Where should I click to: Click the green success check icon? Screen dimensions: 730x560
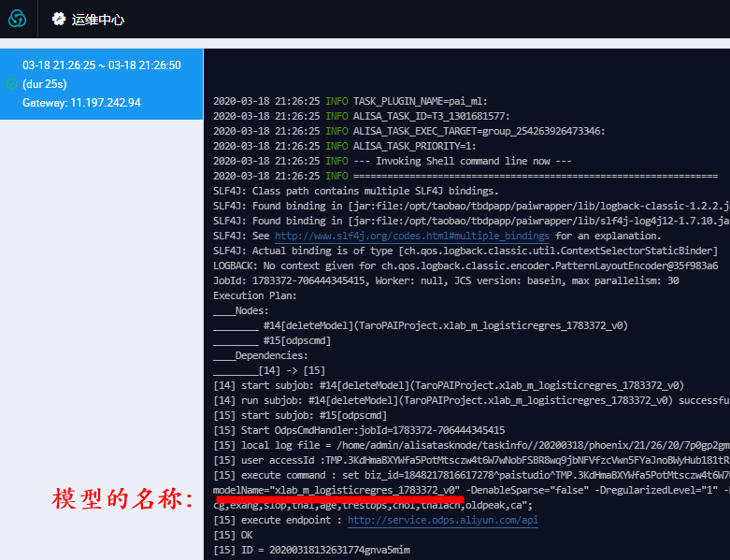coord(10,84)
